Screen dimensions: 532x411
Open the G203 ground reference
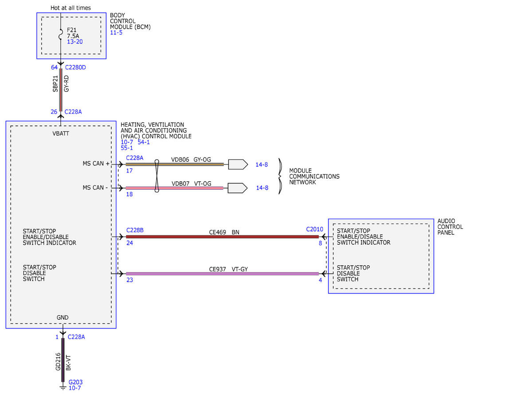tap(75, 382)
